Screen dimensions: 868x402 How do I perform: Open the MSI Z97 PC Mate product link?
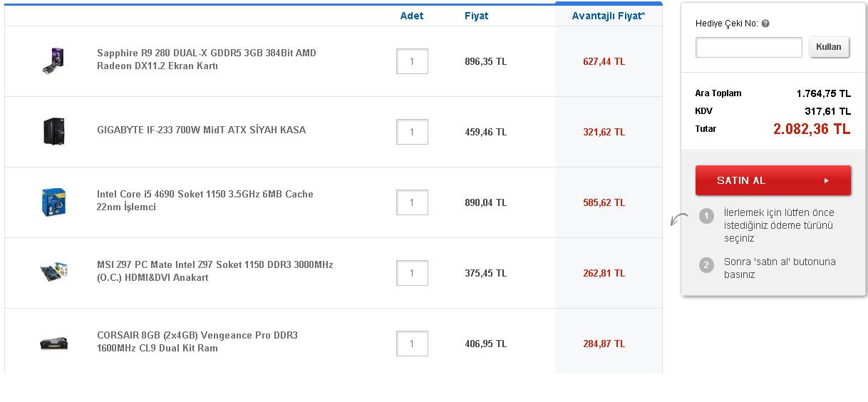tap(215, 271)
